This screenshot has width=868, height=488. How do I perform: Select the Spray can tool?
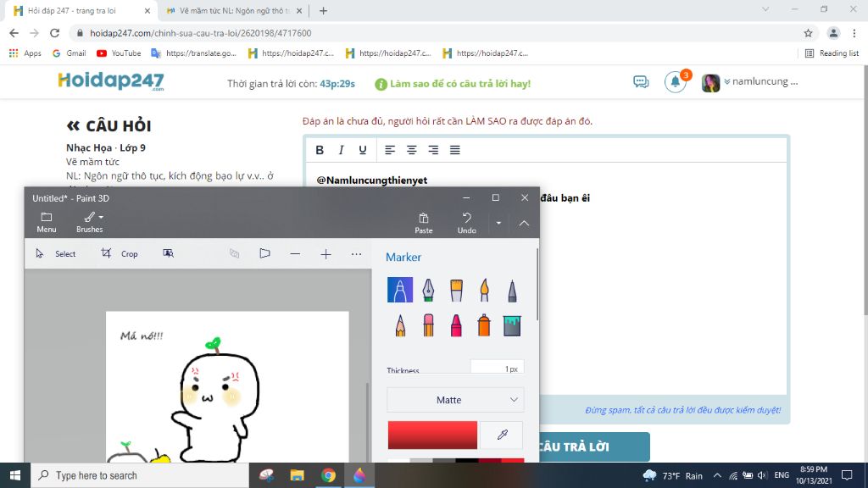[x=484, y=325]
